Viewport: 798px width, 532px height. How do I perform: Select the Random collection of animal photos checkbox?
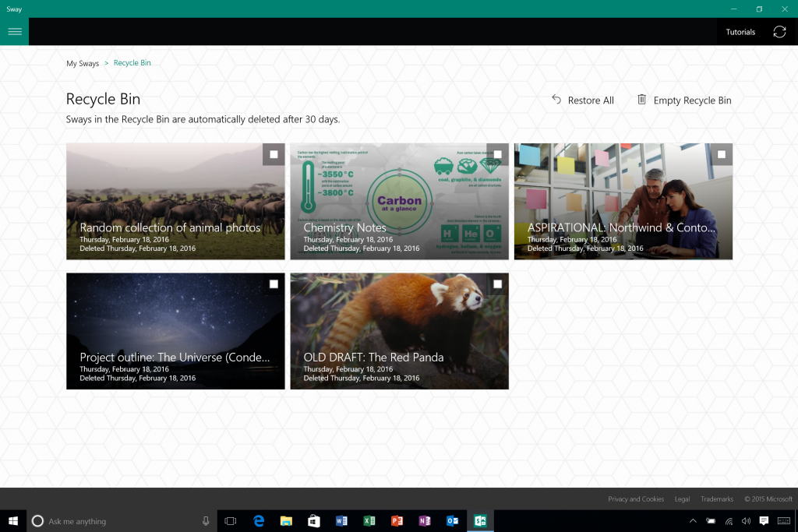point(274,154)
